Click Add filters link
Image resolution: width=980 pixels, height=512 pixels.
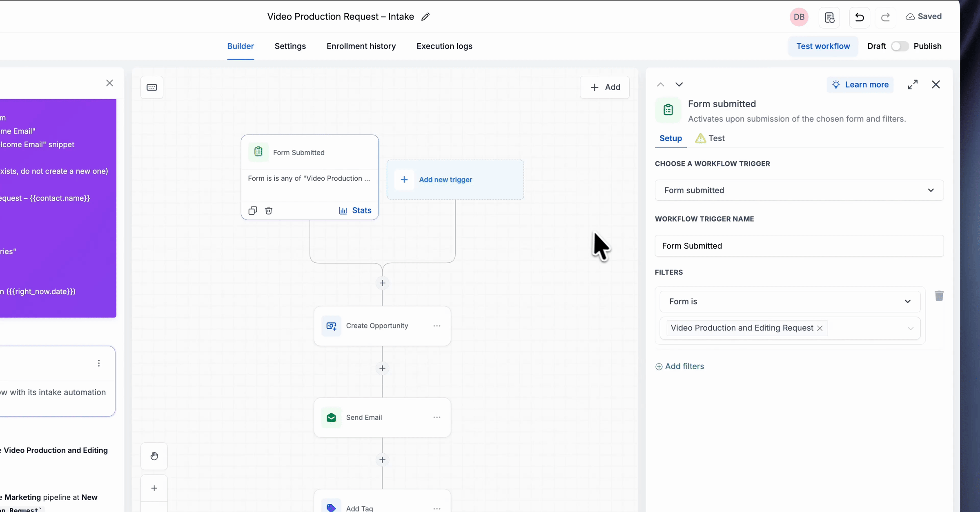tap(679, 366)
